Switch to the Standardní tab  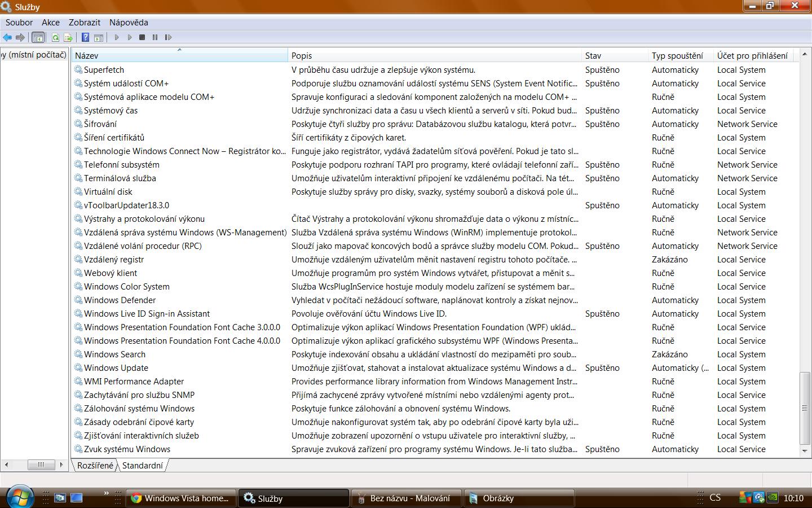pyautogui.click(x=142, y=466)
